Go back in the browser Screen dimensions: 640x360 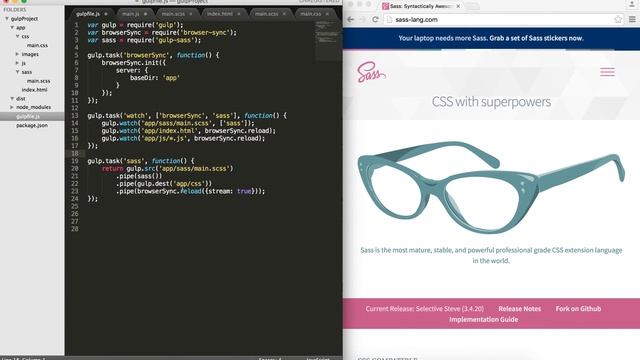(x=351, y=19)
